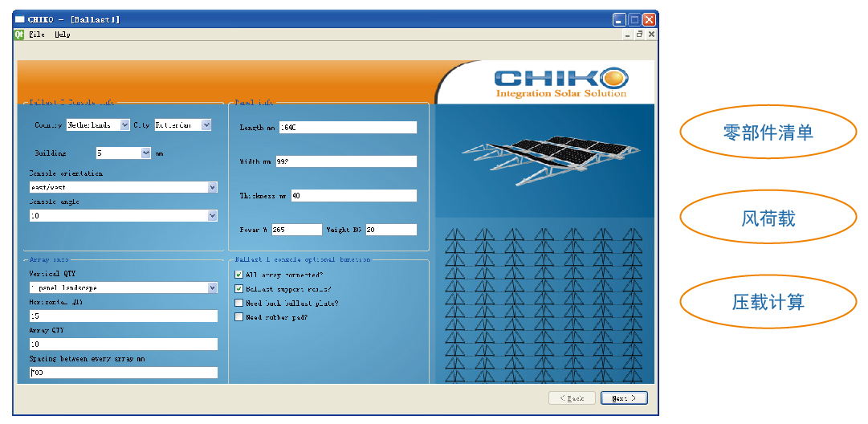Click the Qt icon in the menu bar
This screenshot has width=868, height=424.
pos(19,35)
